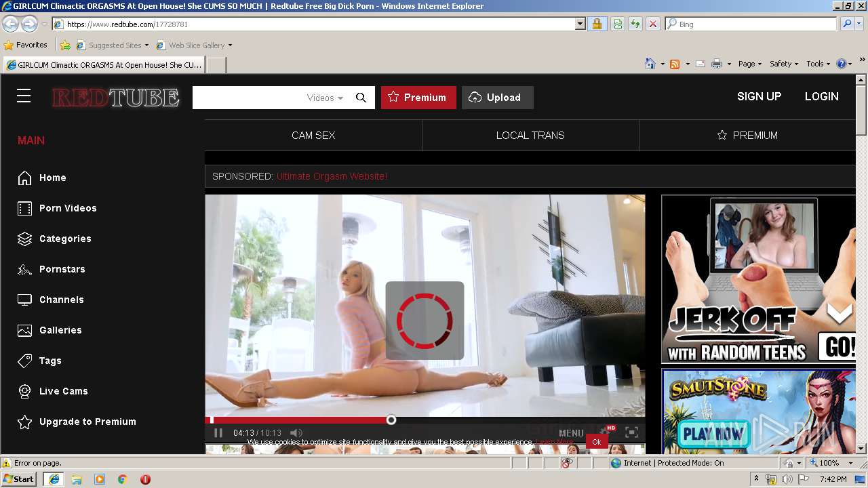Open the Safety menu dropdown
The width and height of the screenshot is (868, 488).
784,64
